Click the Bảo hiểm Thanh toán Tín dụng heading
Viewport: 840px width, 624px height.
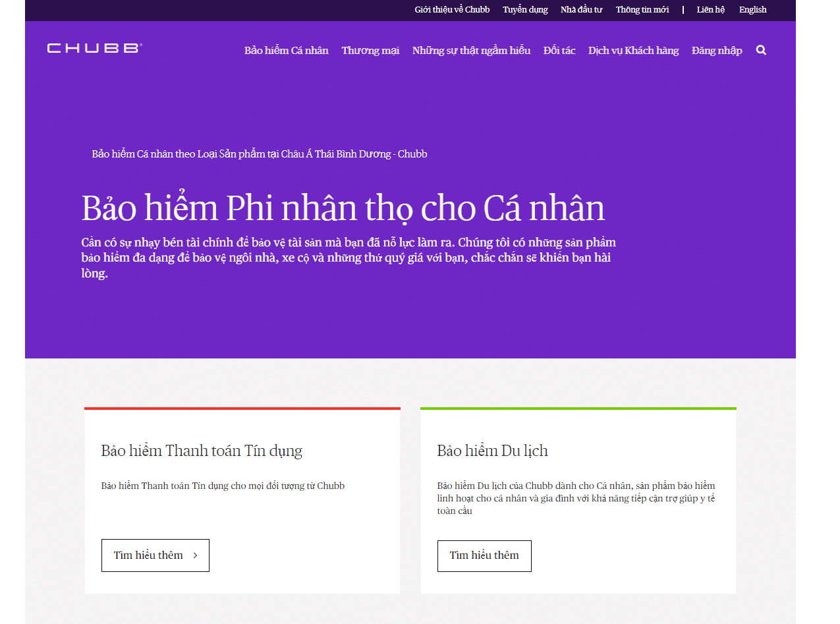click(202, 451)
